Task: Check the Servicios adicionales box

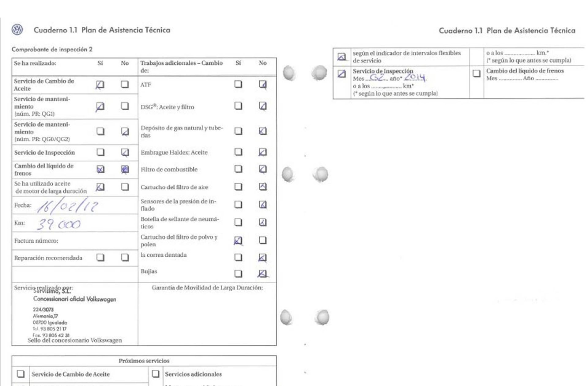Action: pos(156,374)
